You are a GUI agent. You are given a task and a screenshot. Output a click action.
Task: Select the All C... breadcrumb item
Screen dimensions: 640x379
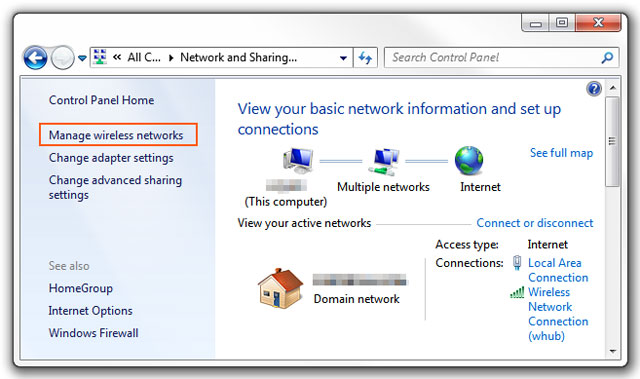pos(144,58)
